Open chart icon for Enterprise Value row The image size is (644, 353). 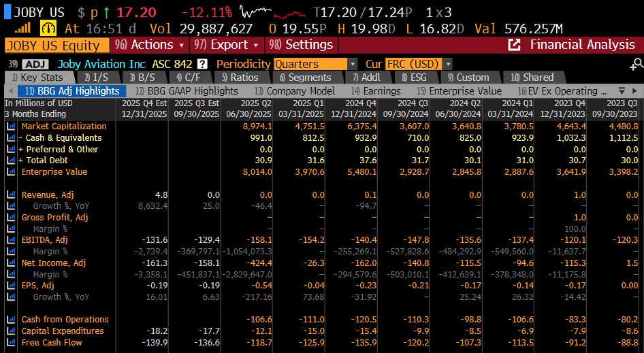11,172
